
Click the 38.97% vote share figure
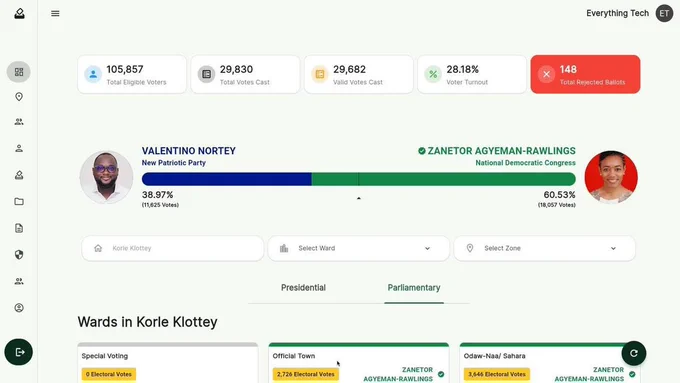click(157, 195)
